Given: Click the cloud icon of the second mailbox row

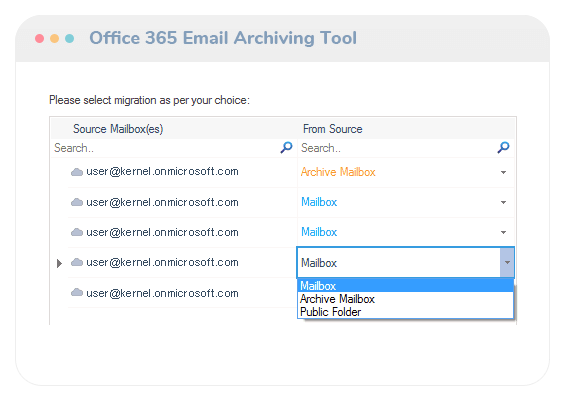Looking at the screenshot, I should [77, 202].
